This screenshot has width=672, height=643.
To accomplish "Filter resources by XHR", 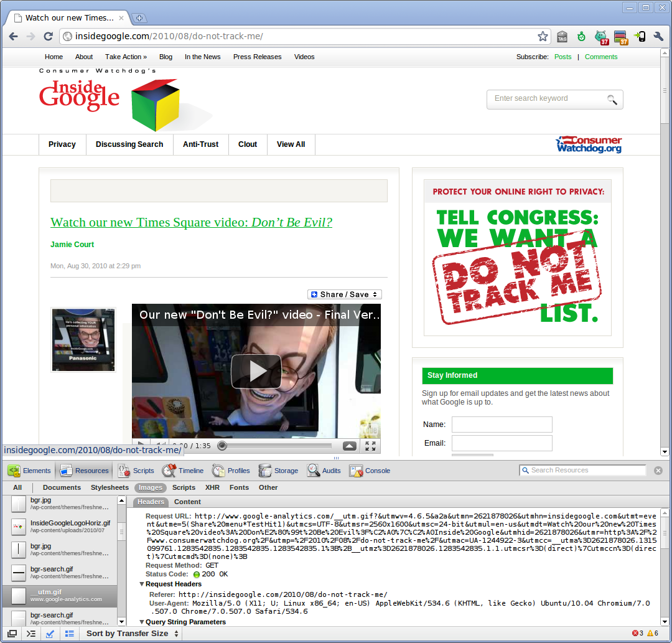I will click(213, 488).
